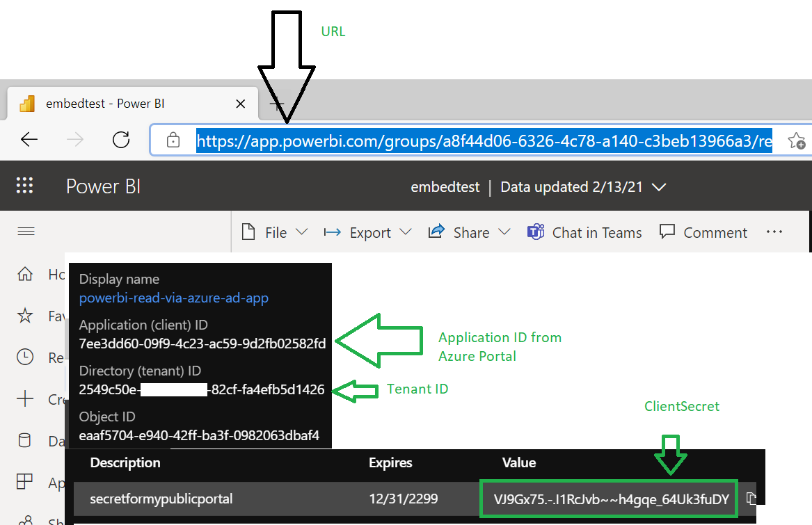Reload the page with the refresh icon
Screen dimensions: 812x525
(121, 139)
